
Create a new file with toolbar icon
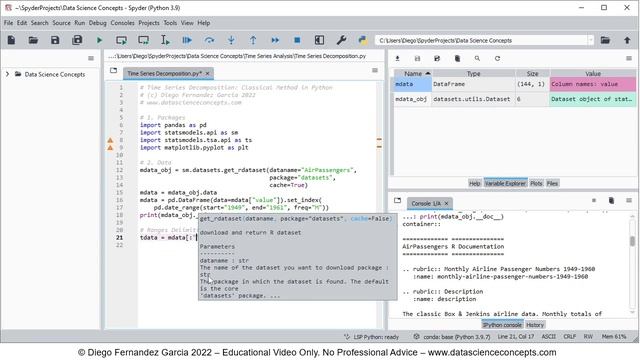click(11, 40)
